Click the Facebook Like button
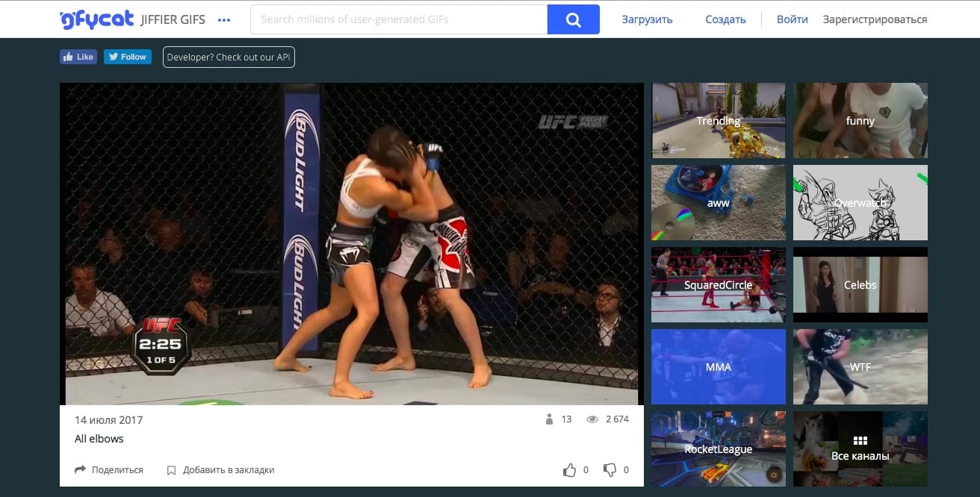 click(78, 57)
